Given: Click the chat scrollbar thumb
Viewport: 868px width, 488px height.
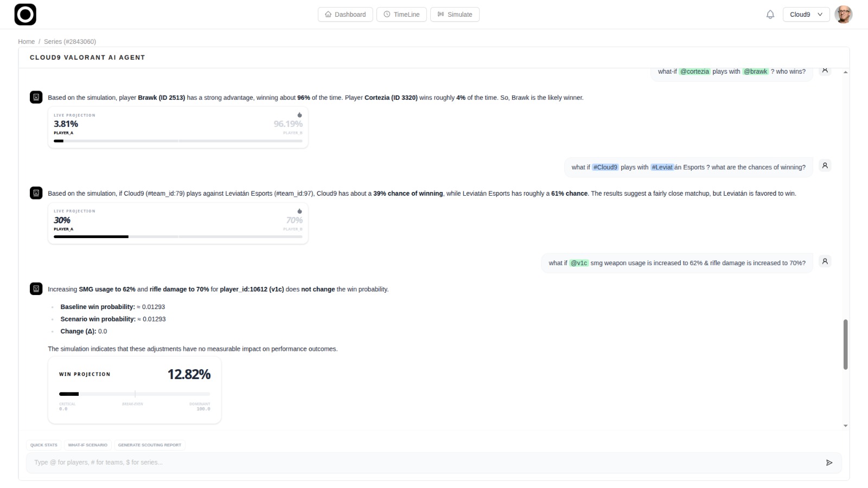Looking at the screenshot, I should (845, 345).
